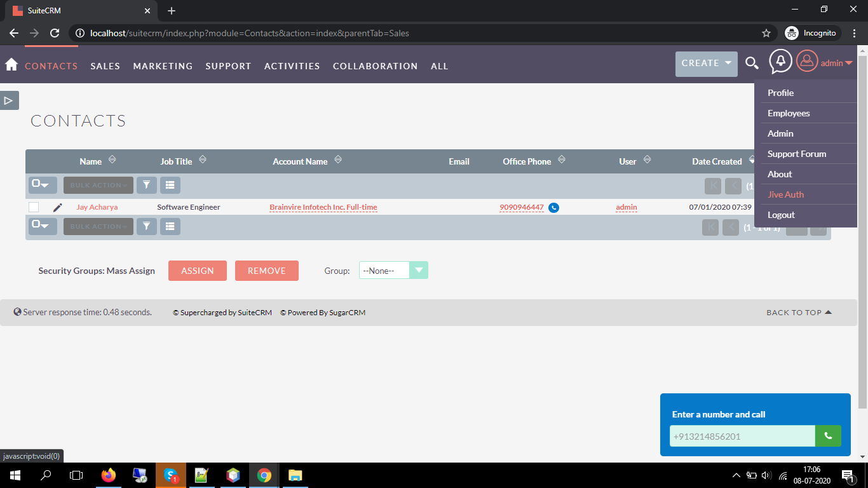Open the lower Bulk Action dropdown
Image resolution: width=868 pixels, height=488 pixels.
point(98,226)
